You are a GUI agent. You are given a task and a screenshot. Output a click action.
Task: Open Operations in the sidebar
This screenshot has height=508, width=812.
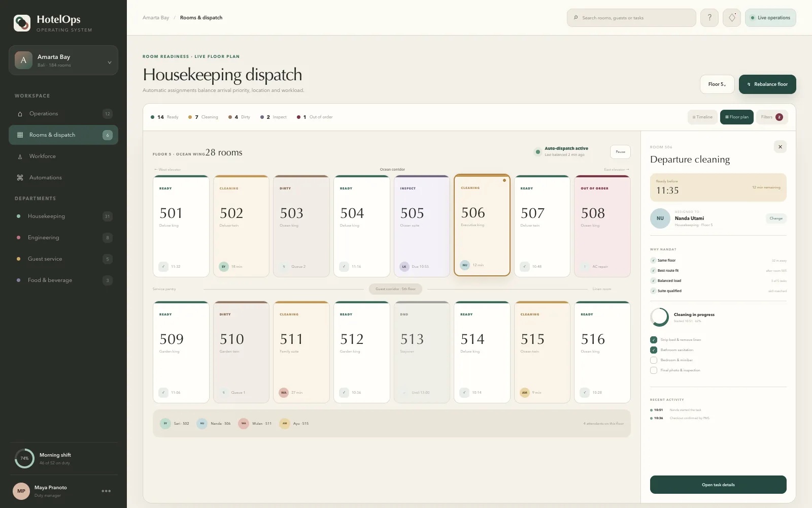click(x=63, y=114)
